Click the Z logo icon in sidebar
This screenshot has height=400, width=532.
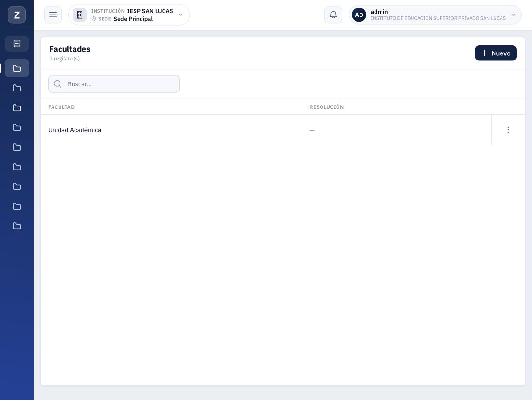pyautogui.click(x=16, y=15)
